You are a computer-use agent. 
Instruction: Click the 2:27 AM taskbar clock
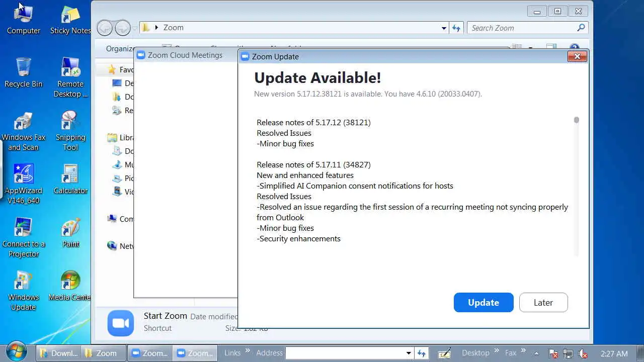[x=614, y=353]
